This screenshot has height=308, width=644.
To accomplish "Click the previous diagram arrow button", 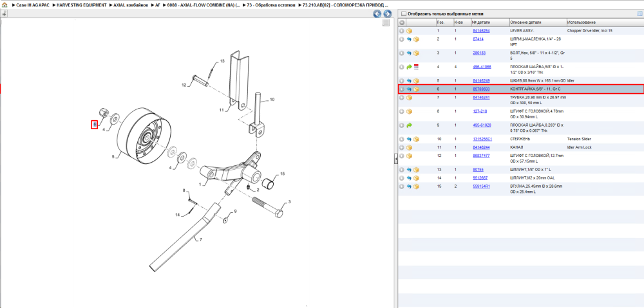I will coord(377,14).
